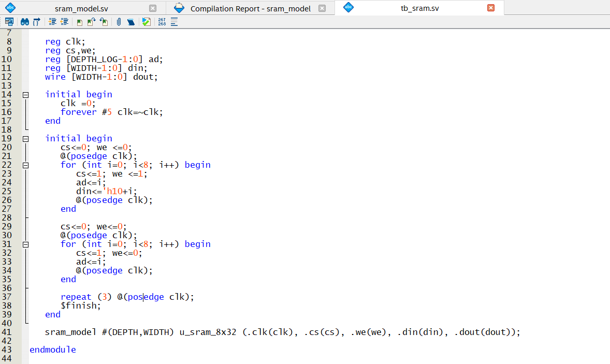Click the 'endmodule' keyword
Image resolution: width=610 pixels, height=364 pixels.
[x=52, y=350]
